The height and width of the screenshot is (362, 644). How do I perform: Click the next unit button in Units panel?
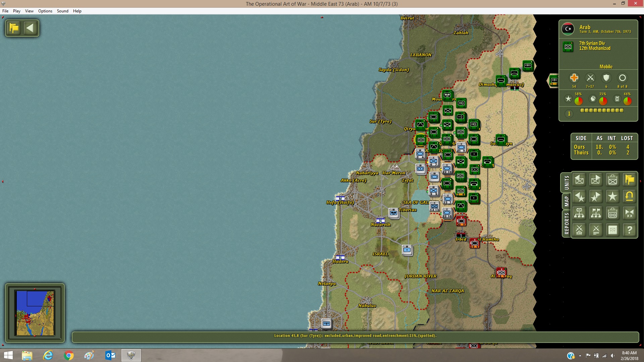[596, 180]
